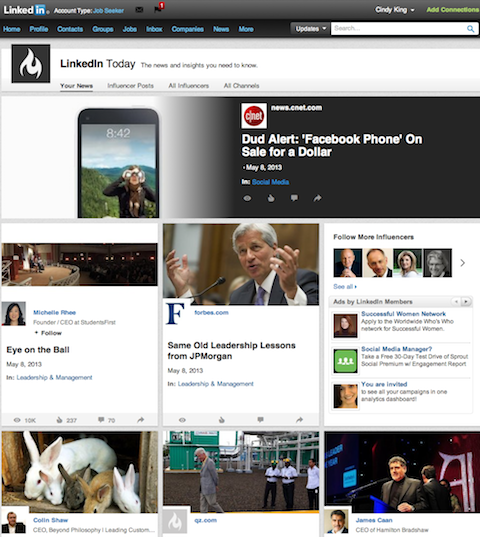Viewport: 480px width, 537px height.
Task: Click Michelle Rhee's profile photo
Action: (x=14, y=313)
